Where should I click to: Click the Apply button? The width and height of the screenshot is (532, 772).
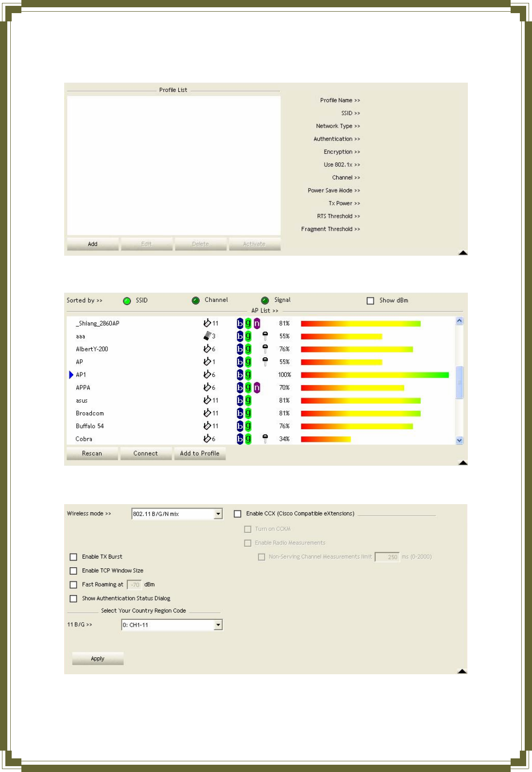tap(98, 659)
